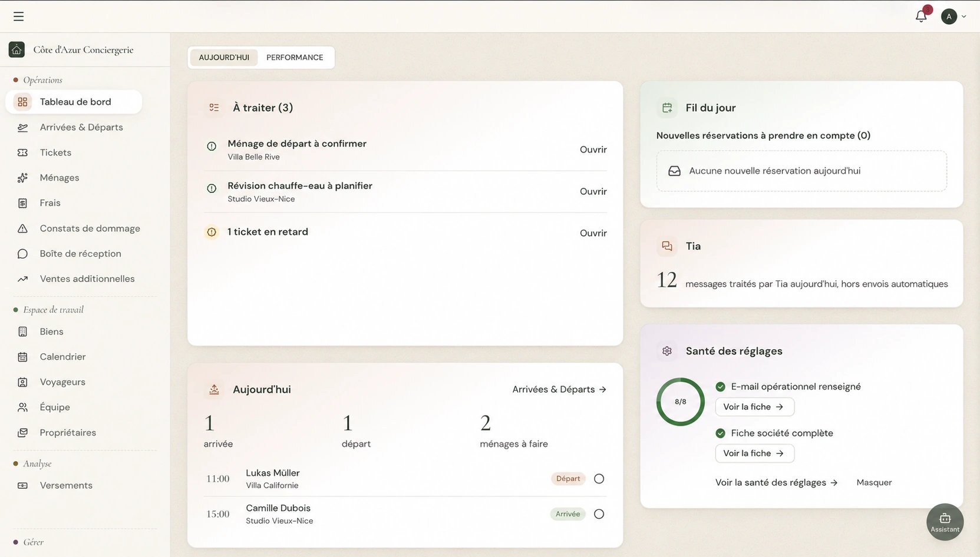Click Voir la fiche for E-mail opérationnel

click(x=754, y=407)
